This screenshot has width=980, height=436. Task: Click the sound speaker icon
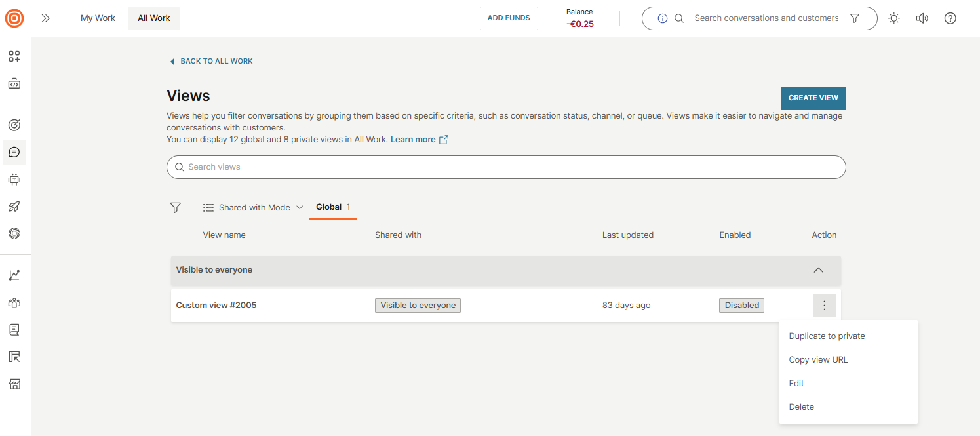[x=922, y=18]
